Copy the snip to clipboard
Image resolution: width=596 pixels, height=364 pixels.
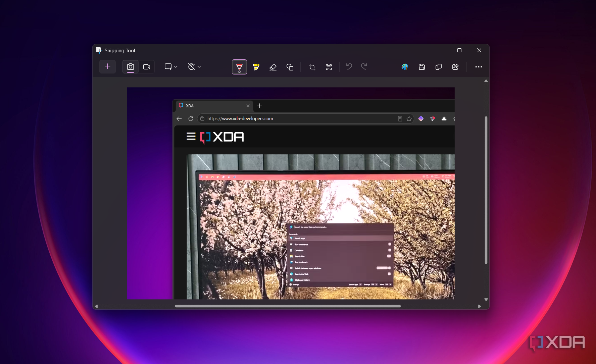[439, 67]
